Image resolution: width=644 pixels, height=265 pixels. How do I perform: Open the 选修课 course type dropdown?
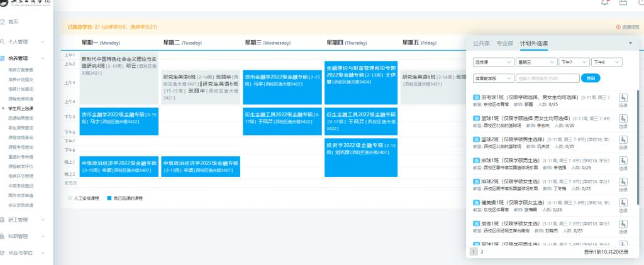494,62
